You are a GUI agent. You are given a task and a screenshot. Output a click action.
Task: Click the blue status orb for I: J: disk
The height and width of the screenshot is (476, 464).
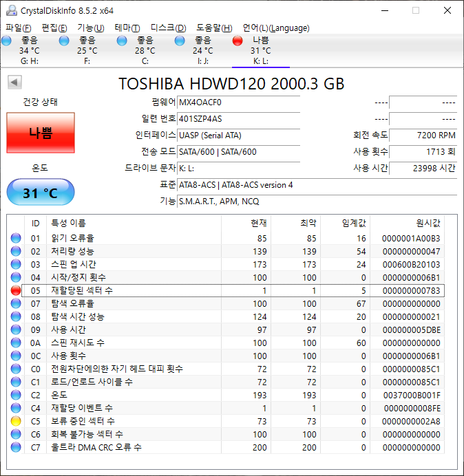pos(180,41)
